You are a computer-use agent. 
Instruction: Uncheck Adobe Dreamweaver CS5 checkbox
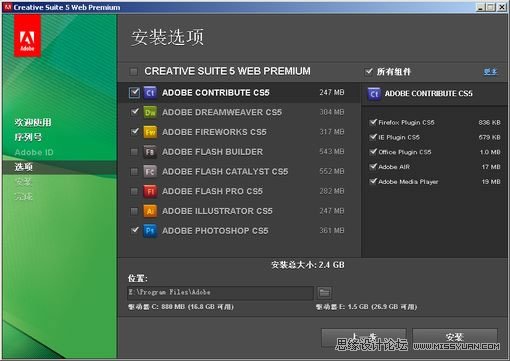[x=135, y=112]
